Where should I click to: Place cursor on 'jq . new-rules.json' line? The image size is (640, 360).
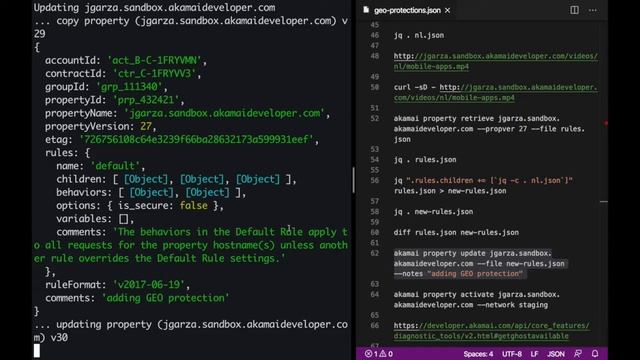pos(433,211)
